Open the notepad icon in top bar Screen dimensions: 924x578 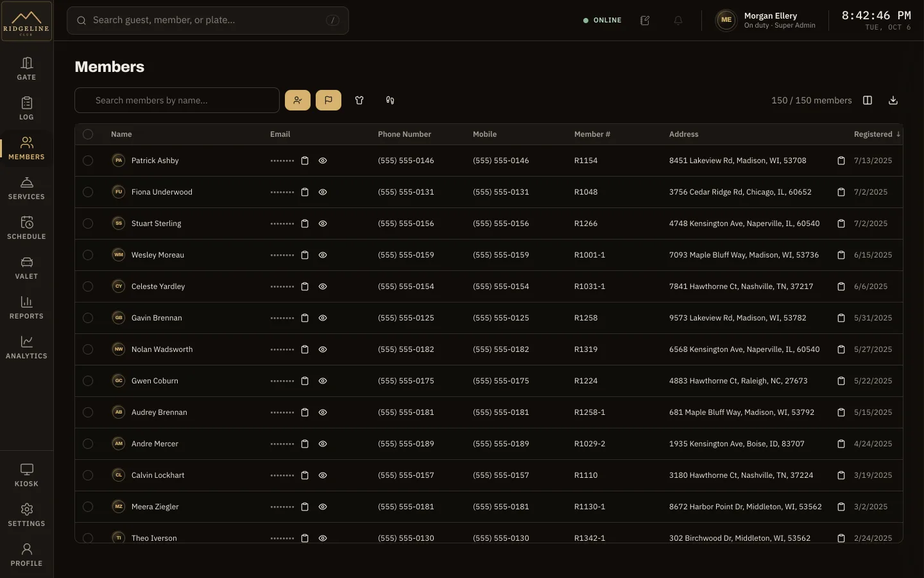pyautogui.click(x=645, y=21)
